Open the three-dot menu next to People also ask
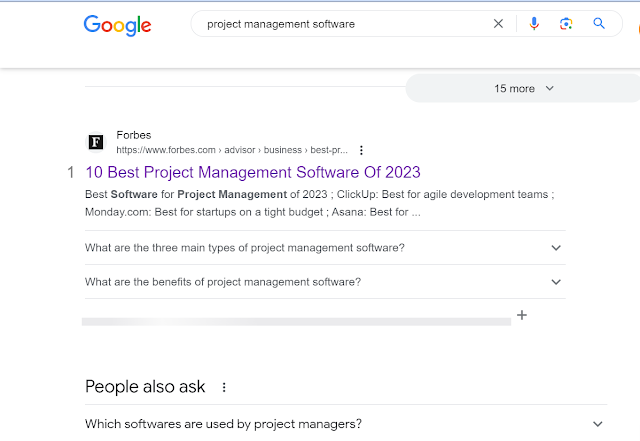The height and width of the screenshot is (441, 640). 224,387
